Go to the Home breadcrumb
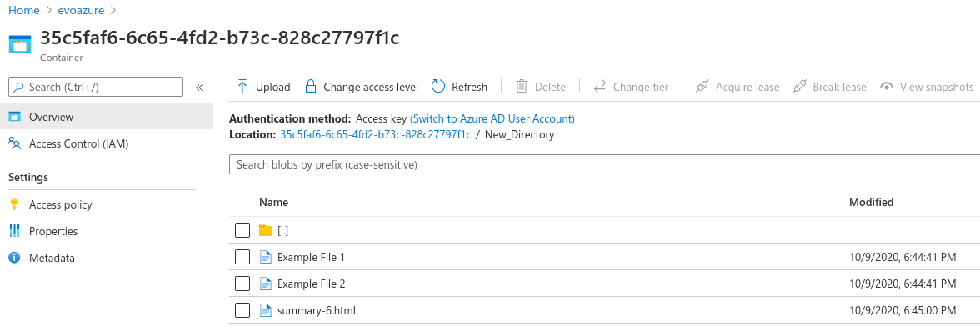This screenshot has height=332, width=980. point(23,11)
